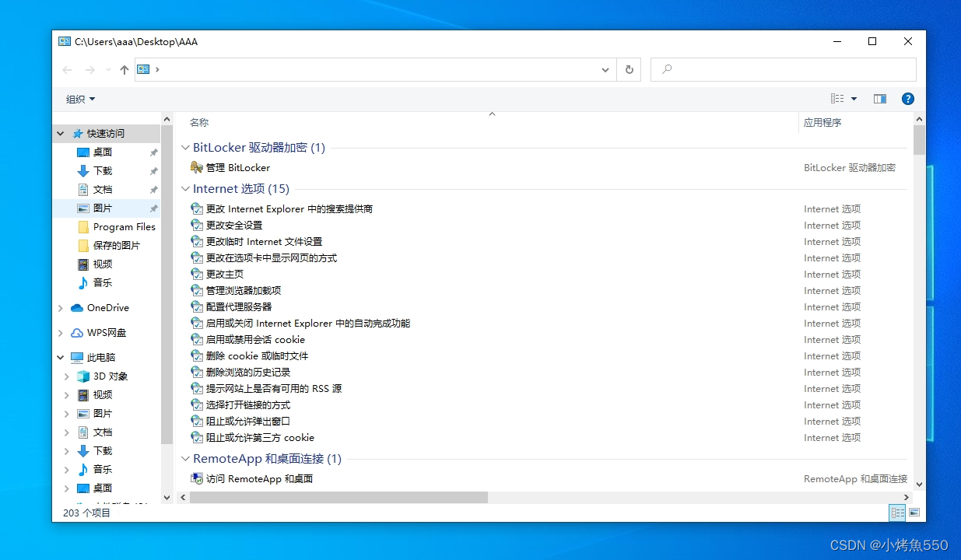
Task: Select 选择打开链接的方式
Action: click(x=248, y=404)
